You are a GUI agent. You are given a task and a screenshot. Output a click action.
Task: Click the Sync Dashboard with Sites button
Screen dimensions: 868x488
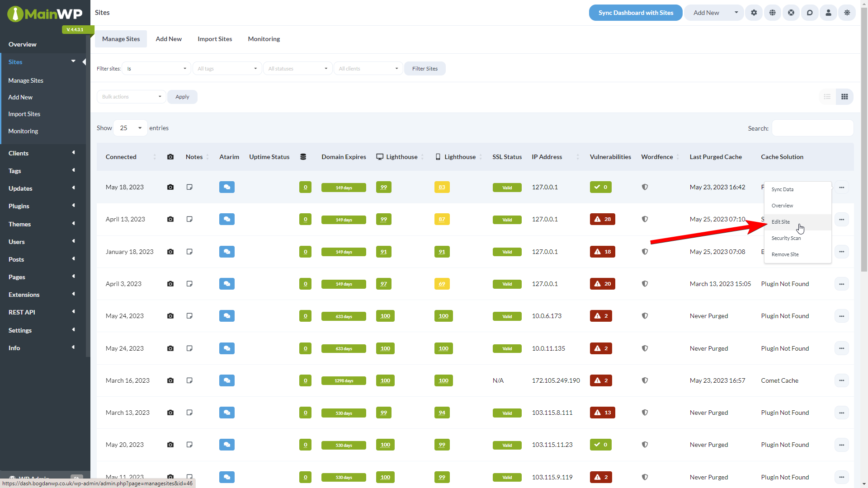coord(635,13)
